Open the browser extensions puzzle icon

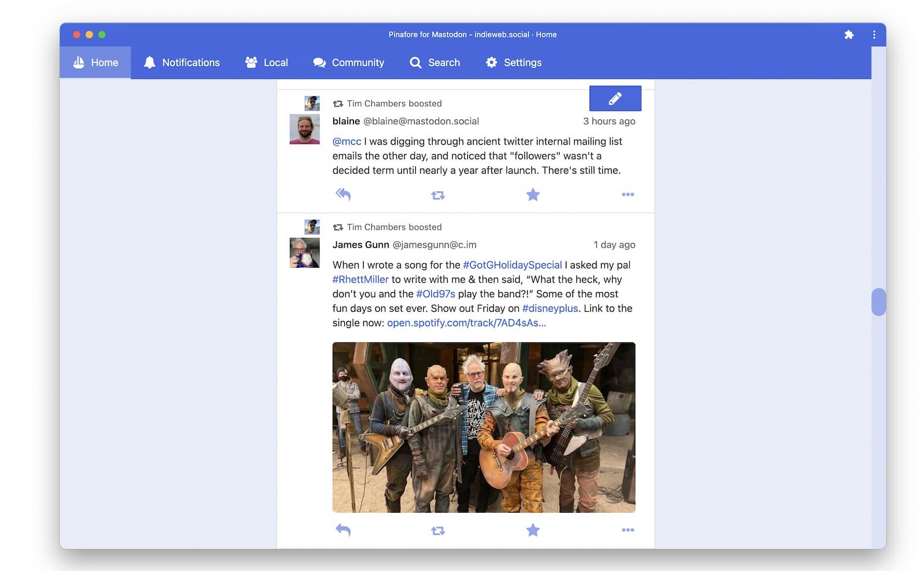(x=849, y=35)
